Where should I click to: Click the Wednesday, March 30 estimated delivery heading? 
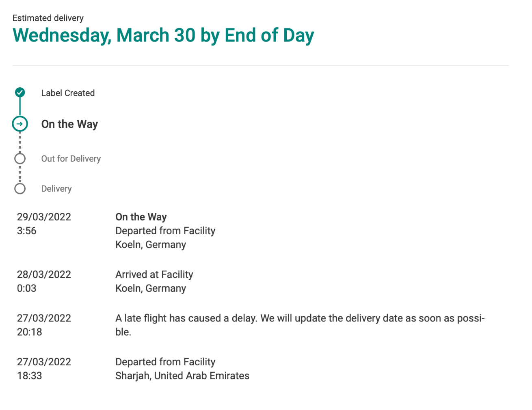[163, 35]
